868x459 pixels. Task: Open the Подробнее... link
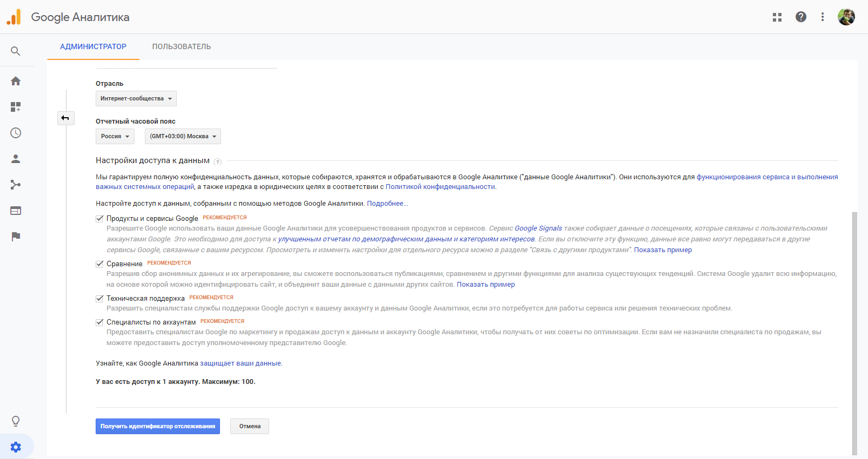coord(388,204)
